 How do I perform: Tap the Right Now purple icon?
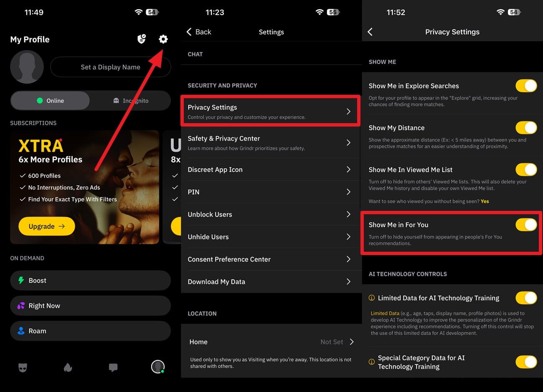(21, 306)
